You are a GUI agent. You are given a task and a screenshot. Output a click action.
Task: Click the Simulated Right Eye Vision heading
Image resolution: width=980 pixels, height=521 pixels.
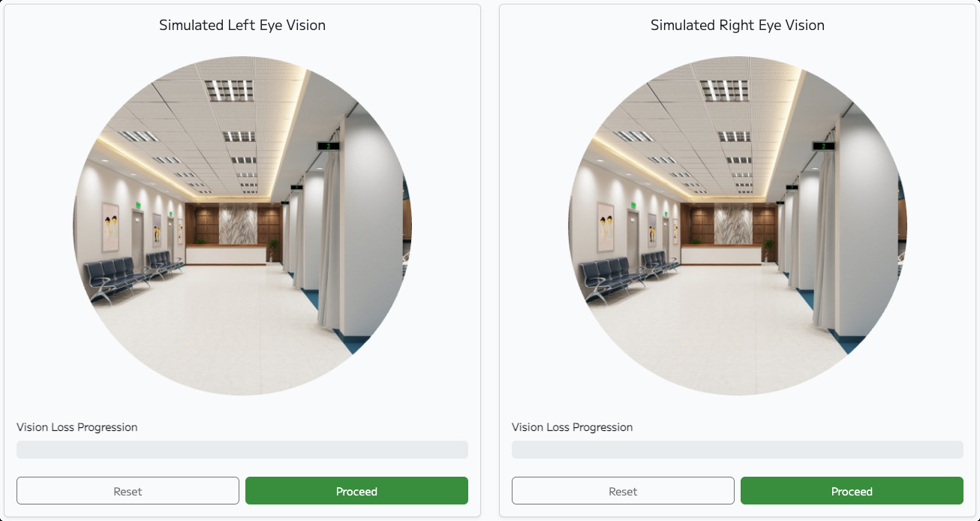point(738,26)
